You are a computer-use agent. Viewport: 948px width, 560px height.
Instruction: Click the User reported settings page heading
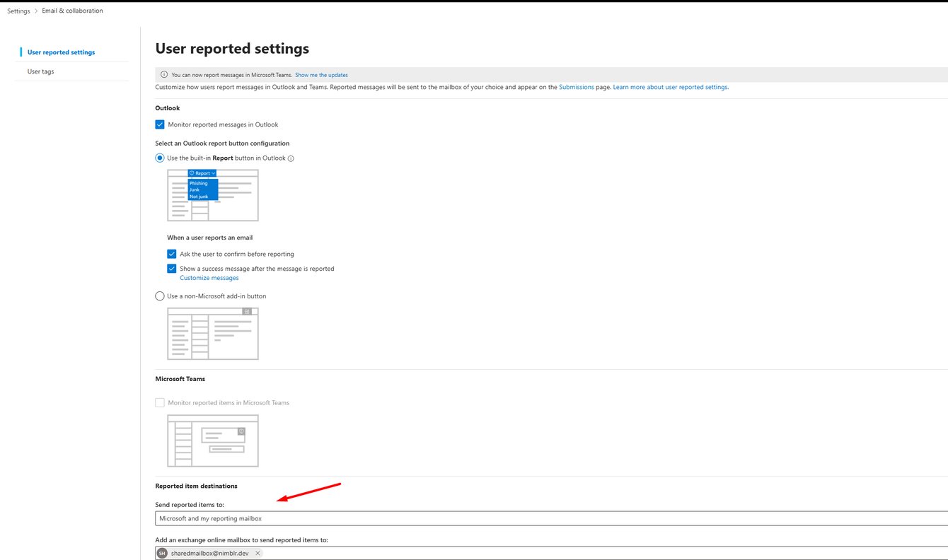pos(232,49)
